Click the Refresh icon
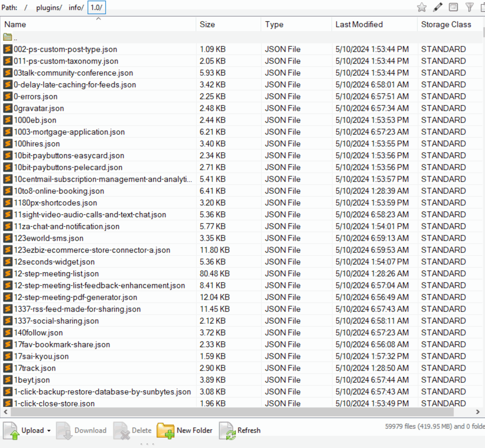This screenshot has width=485, height=448. (227, 431)
